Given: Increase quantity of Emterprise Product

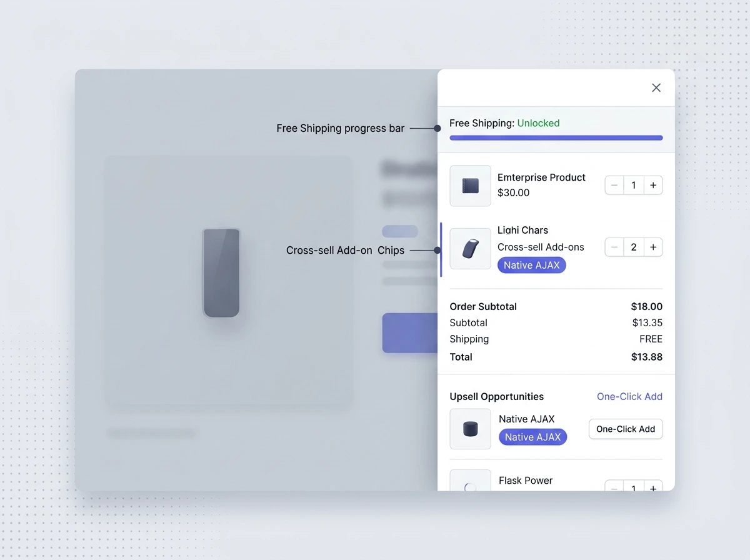Looking at the screenshot, I should click(653, 185).
